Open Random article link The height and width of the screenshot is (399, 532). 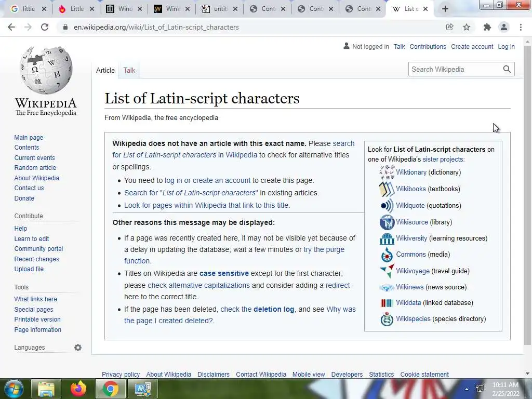35,168
